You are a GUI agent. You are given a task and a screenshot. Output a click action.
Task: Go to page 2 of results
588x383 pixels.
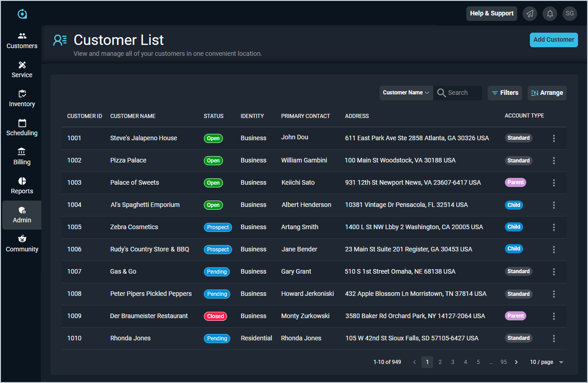[x=440, y=362]
